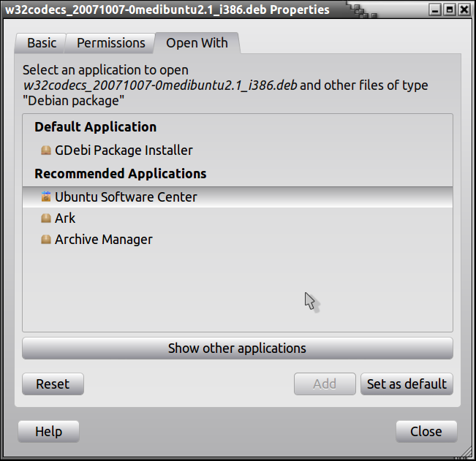Click the Recommended Applications heading
This screenshot has height=461, width=476.
pyautogui.click(x=120, y=174)
